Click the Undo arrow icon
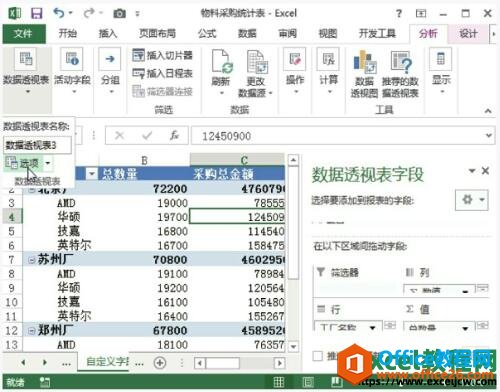Viewport: 500px width, 392px height. (59, 13)
